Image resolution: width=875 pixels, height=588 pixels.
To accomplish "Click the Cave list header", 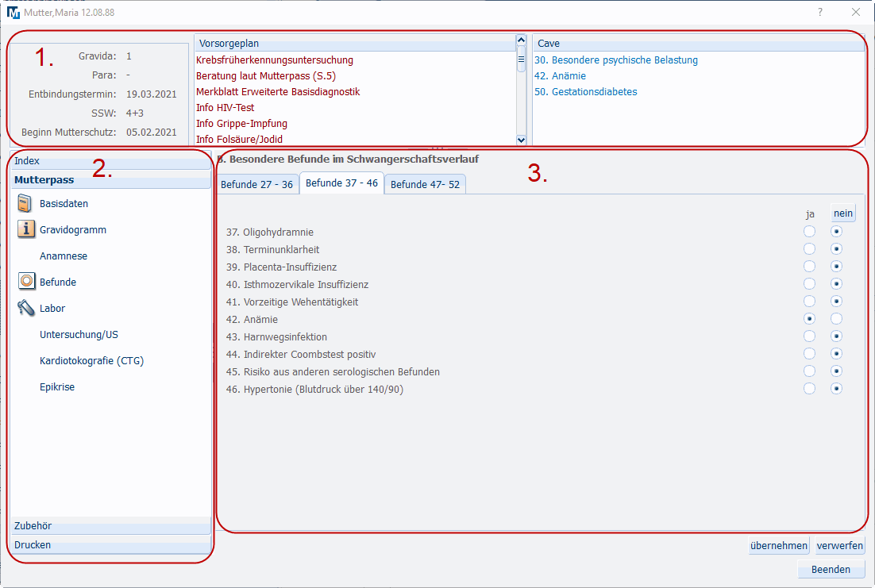I will pos(698,43).
